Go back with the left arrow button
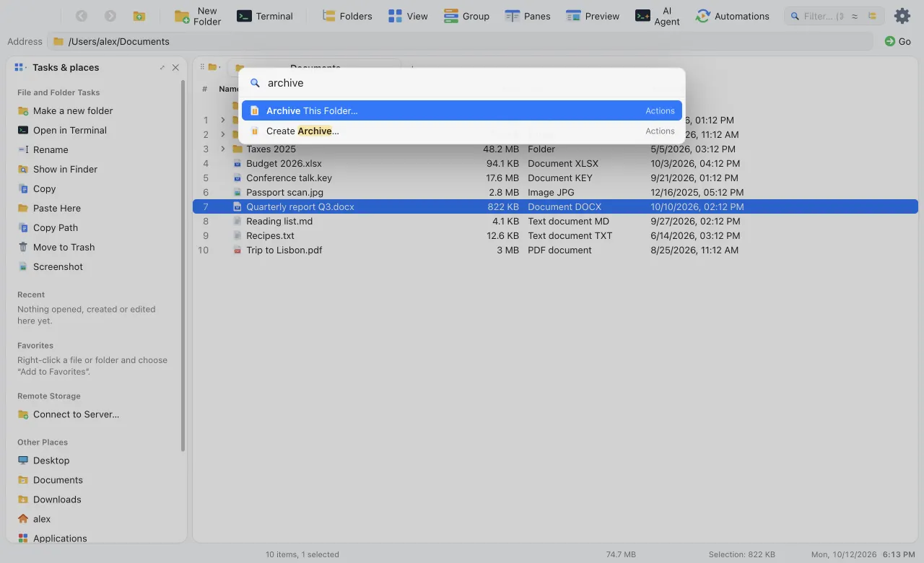This screenshot has height=563, width=924. pos(82,16)
